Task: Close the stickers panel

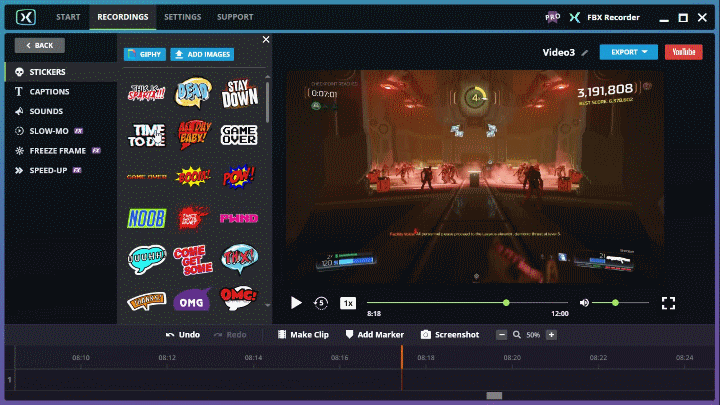Action: click(266, 39)
